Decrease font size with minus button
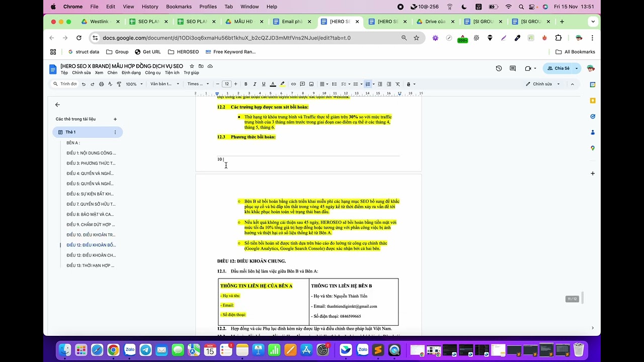 [x=217, y=84]
